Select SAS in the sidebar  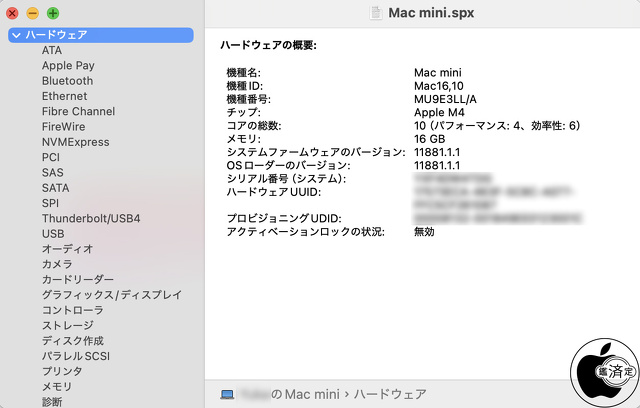pyautogui.click(x=53, y=173)
